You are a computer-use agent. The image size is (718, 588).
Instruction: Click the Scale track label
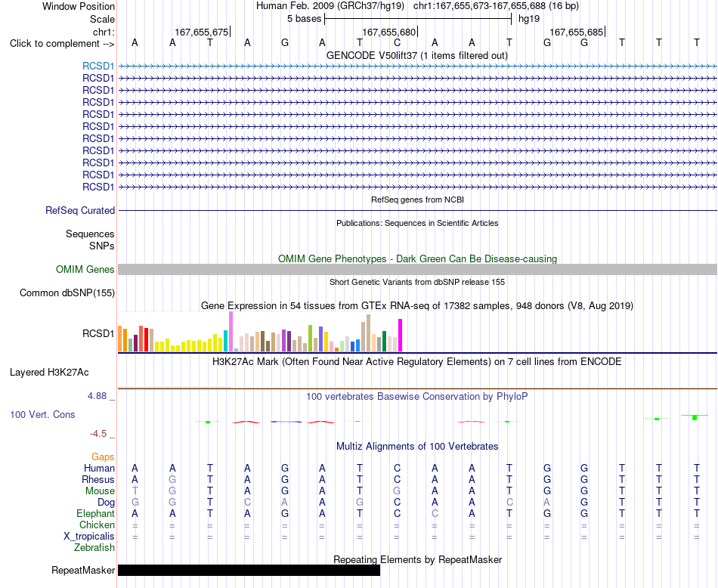pos(102,19)
